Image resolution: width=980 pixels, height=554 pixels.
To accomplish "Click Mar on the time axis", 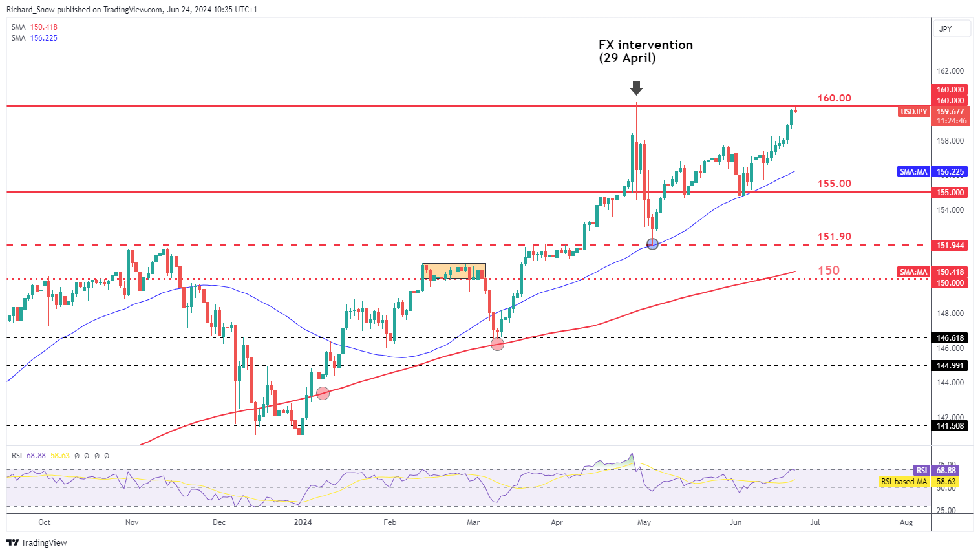I will click(x=473, y=522).
